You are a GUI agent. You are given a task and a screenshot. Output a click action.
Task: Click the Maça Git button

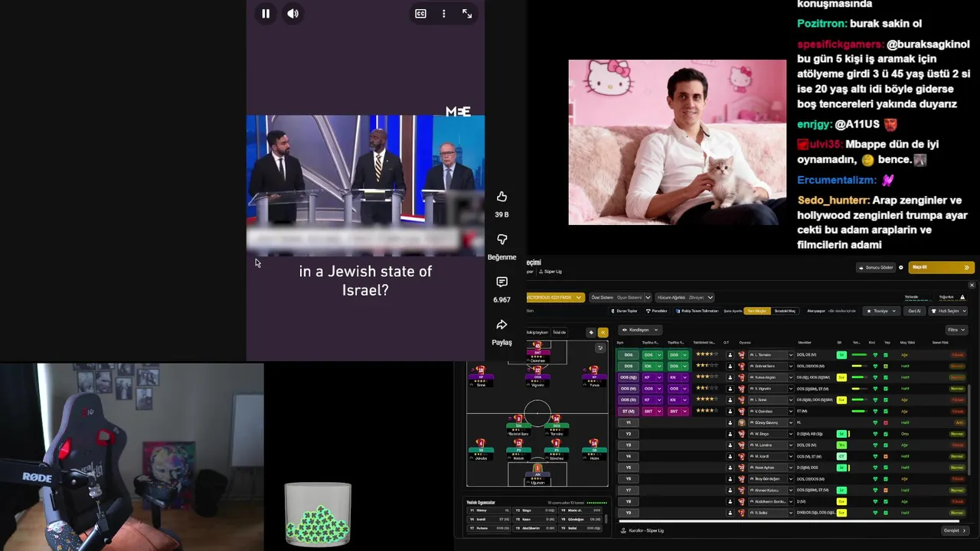point(941,267)
